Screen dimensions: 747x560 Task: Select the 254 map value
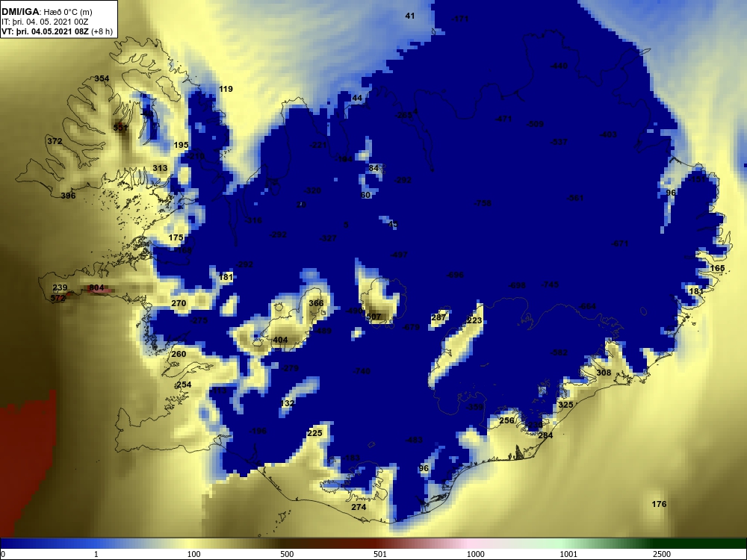(184, 385)
